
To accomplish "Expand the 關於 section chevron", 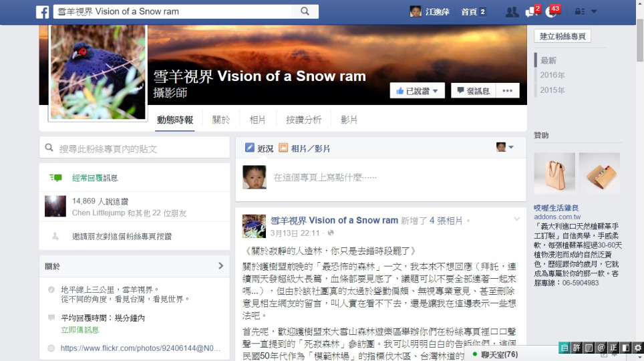I will 220,265.
